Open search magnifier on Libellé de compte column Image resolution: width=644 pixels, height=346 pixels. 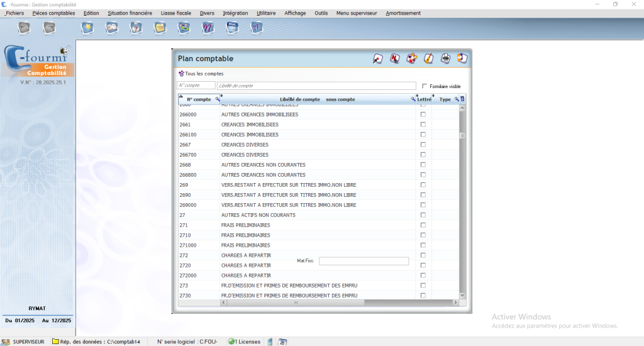[413, 99]
